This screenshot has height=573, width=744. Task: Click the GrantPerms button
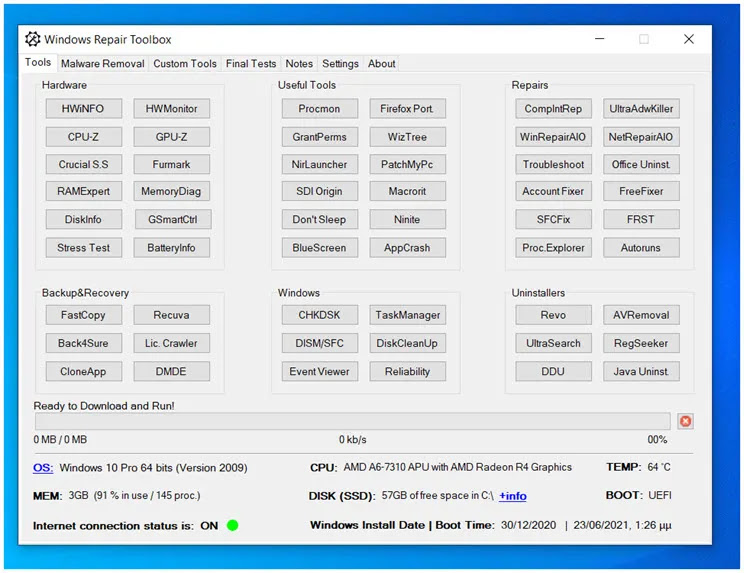click(x=319, y=137)
